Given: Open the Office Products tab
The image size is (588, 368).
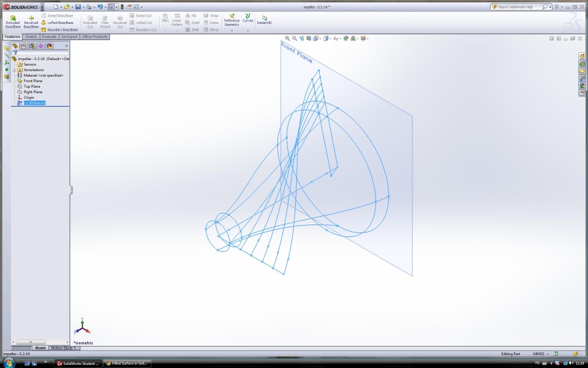Looking at the screenshot, I should [94, 37].
